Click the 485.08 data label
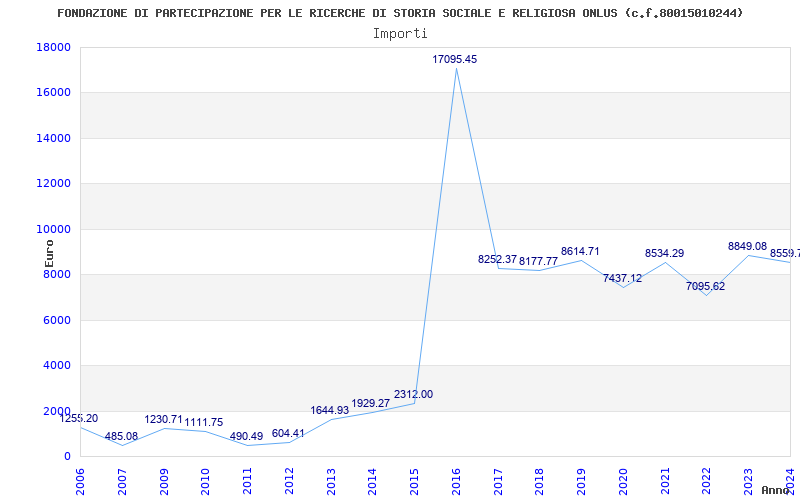The height and width of the screenshot is (500, 800). [121, 437]
